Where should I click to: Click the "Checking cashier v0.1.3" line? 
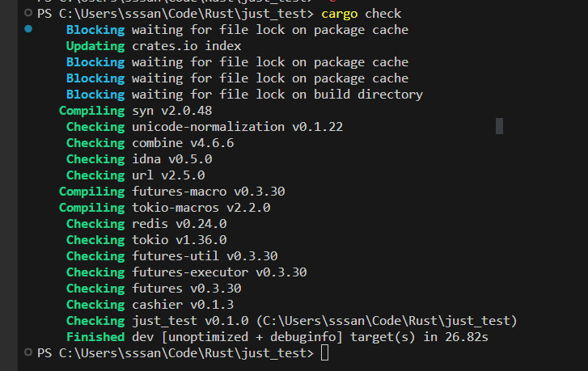pyautogui.click(x=150, y=305)
